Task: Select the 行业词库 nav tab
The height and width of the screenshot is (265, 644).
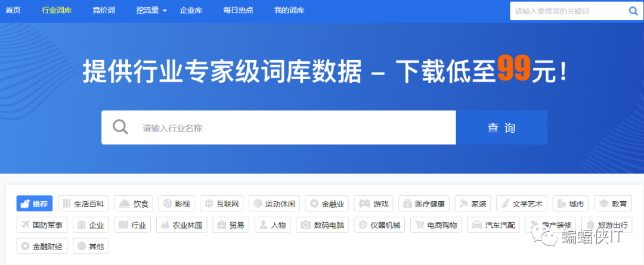Action: 57,10
